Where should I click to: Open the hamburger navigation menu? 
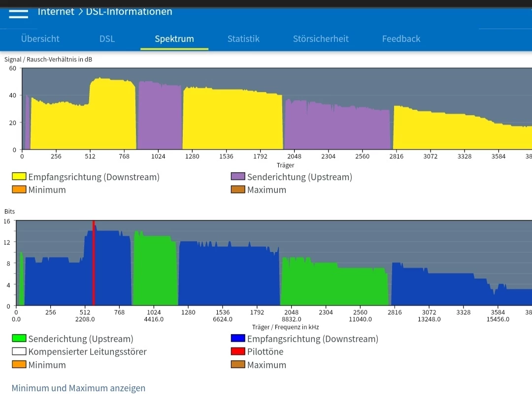(x=18, y=14)
